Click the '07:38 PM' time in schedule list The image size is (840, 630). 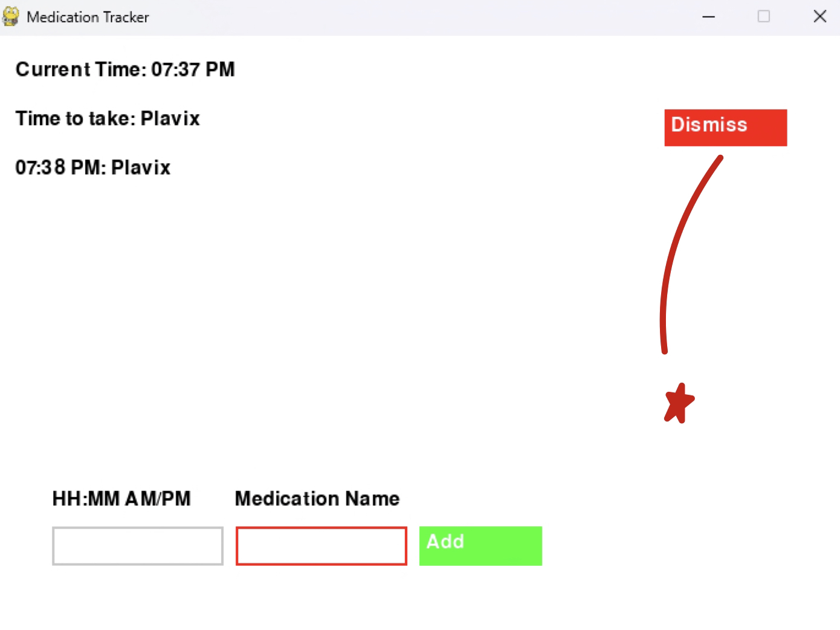[x=58, y=167]
